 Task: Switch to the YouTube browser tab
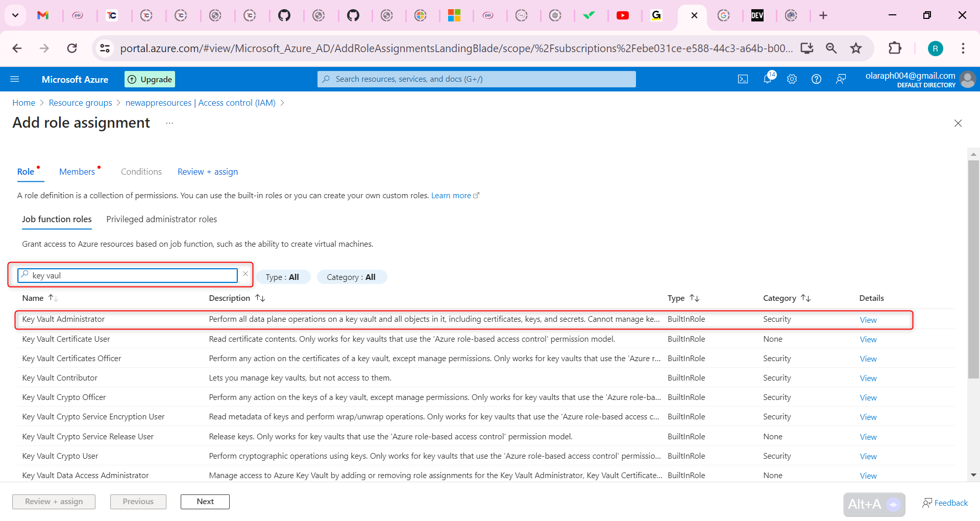(623, 15)
